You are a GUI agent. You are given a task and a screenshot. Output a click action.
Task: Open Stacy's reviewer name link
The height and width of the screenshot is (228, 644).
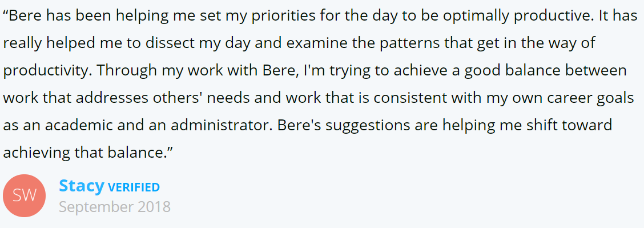tap(82, 186)
